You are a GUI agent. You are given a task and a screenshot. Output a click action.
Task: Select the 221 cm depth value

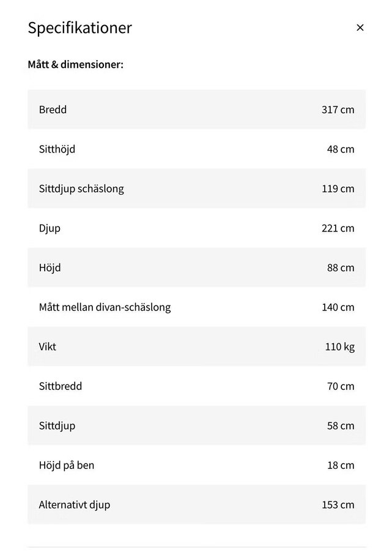pos(338,228)
